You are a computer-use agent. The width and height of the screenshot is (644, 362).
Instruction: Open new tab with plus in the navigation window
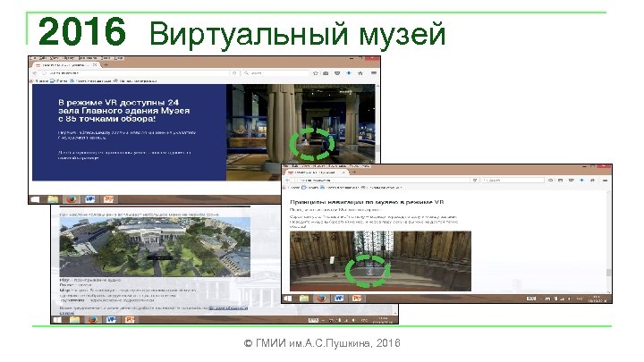click(x=355, y=173)
